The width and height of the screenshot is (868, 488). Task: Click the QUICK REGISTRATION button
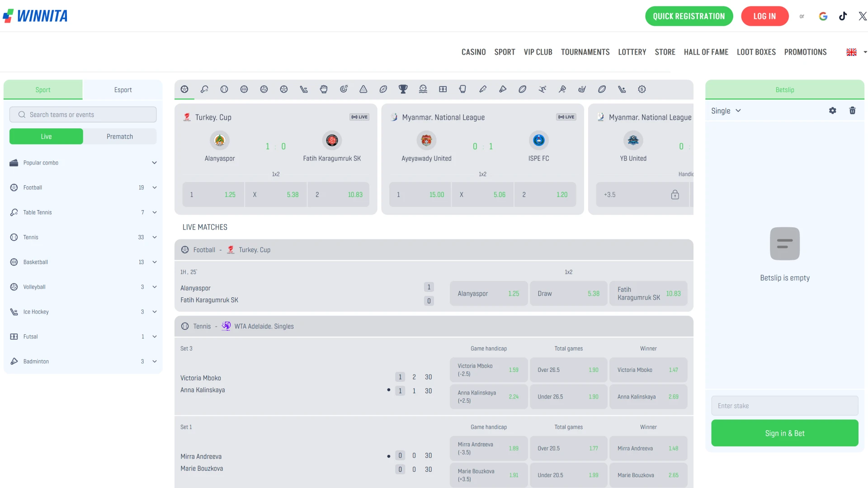point(689,16)
